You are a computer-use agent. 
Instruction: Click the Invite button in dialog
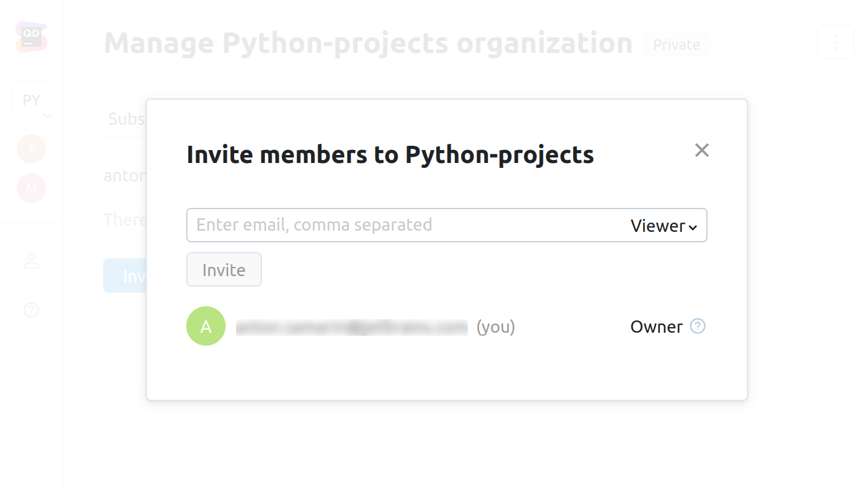click(x=224, y=269)
